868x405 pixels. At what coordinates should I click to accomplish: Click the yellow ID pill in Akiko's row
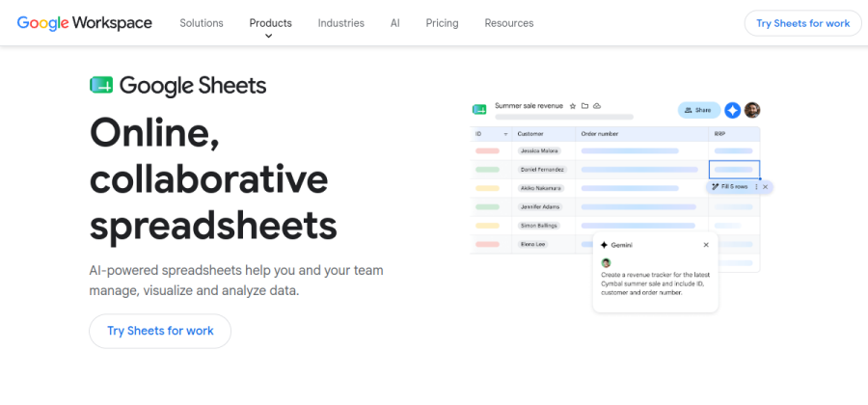click(x=487, y=188)
